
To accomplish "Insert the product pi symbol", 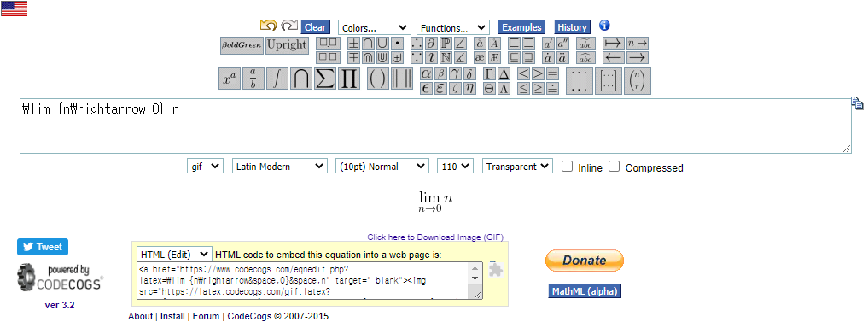I will pos(348,79).
